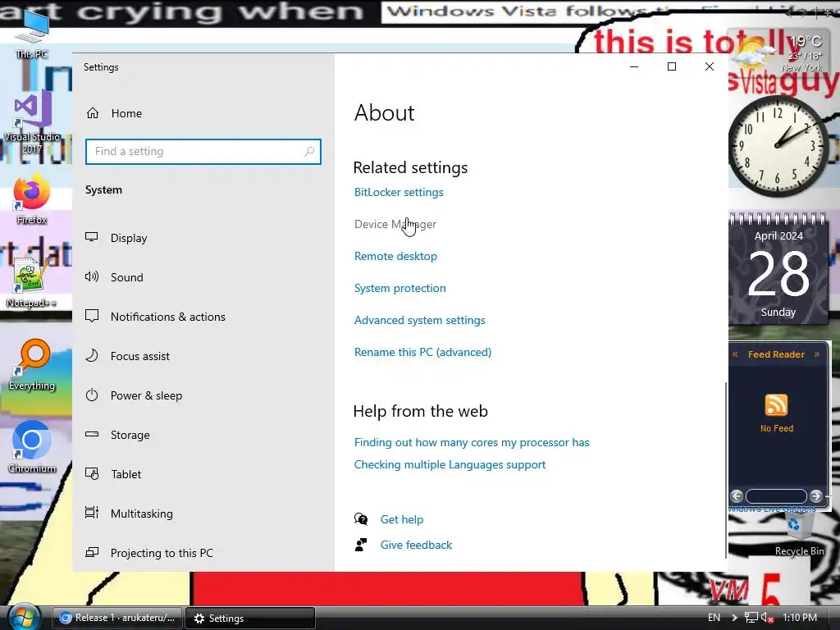840x630 pixels.
Task: Click the EN language indicator
Action: (x=714, y=618)
